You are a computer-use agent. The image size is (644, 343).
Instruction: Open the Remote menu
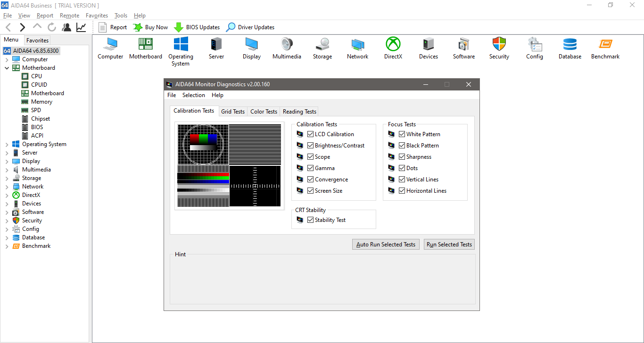click(69, 16)
